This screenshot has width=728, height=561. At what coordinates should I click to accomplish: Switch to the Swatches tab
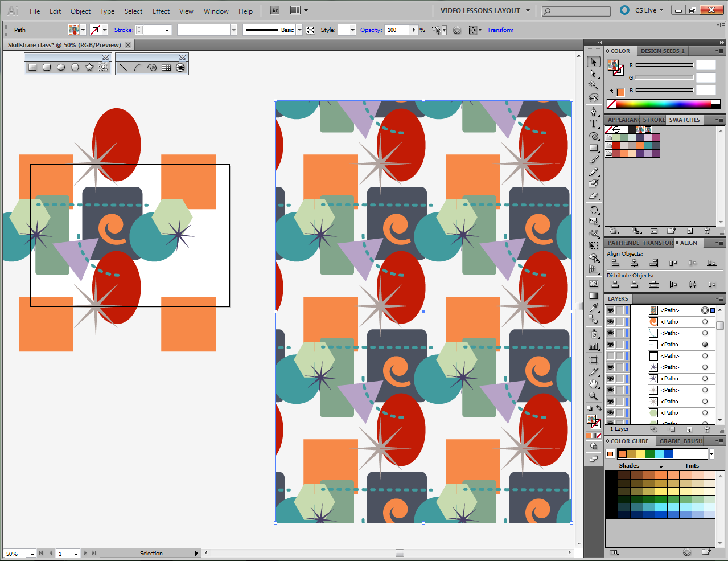pos(684,120)
